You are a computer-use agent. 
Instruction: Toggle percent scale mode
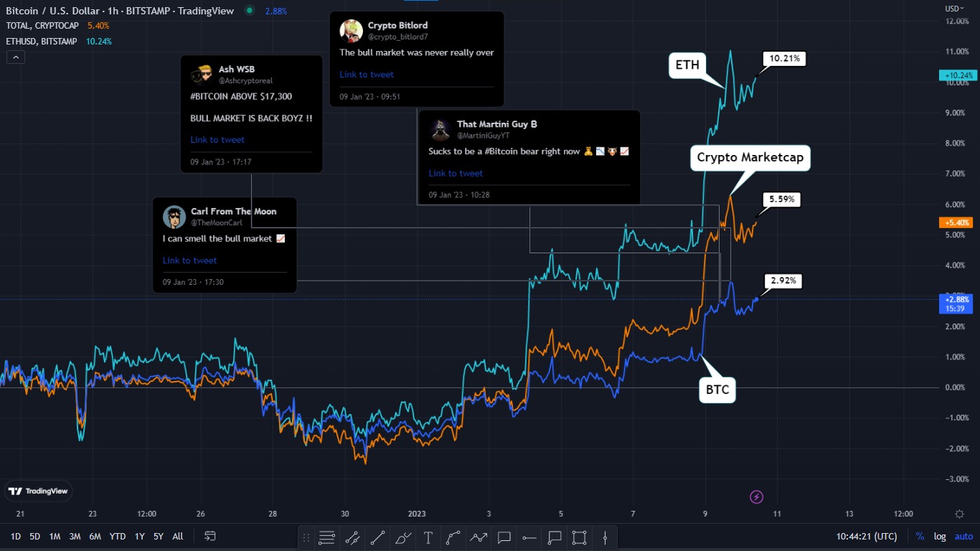pyautogui.click(x=920, y=537)
